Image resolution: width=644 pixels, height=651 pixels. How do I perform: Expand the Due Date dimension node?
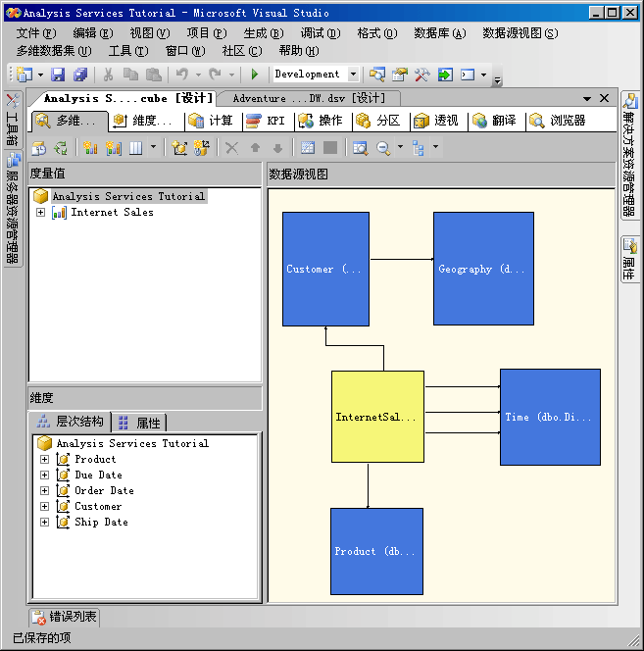click(x=44, y=475)
